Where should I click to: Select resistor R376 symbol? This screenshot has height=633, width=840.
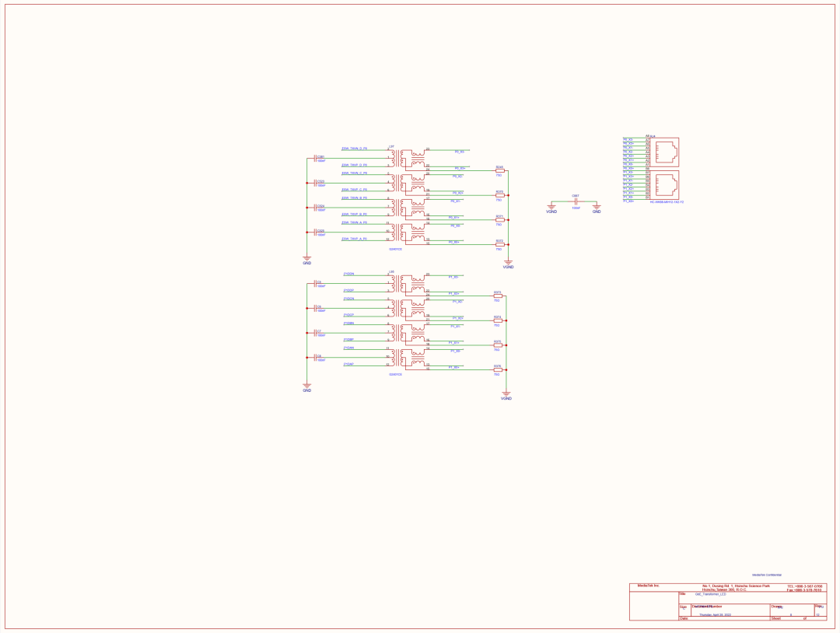[498, 369]
